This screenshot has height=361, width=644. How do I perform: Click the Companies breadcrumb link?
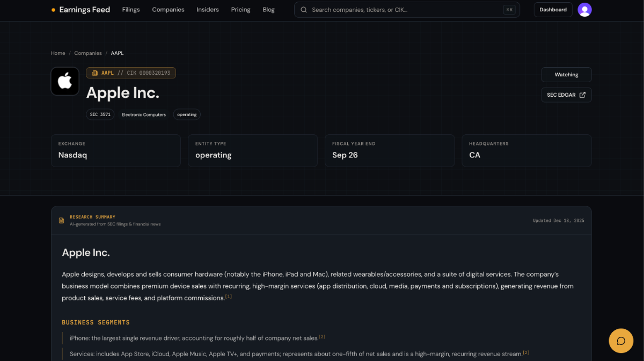tap(88, 53)
